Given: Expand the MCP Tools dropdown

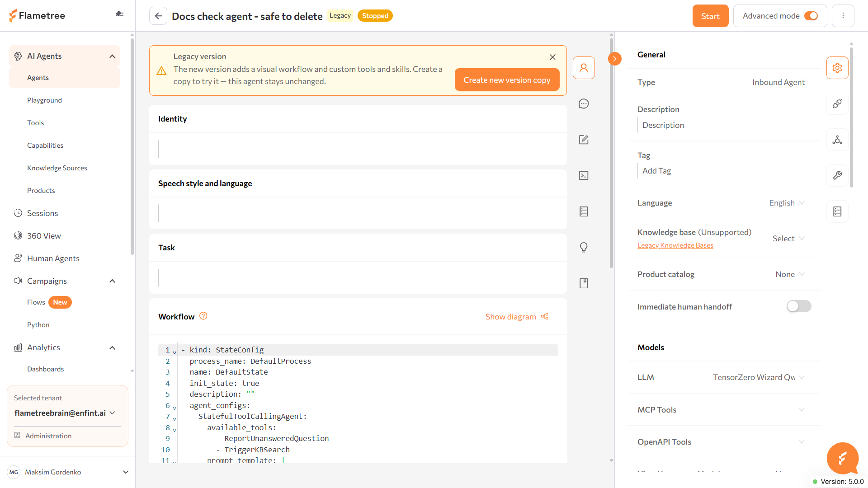Looking at the screenshot, I should tap(802, 410).
